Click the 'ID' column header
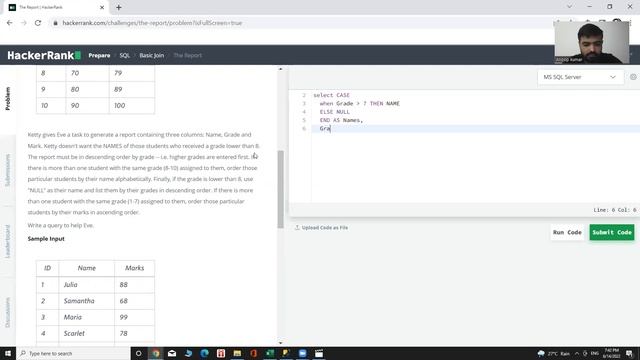The width and height of the screenshot is (640, 360). click(x=47, y=268)
